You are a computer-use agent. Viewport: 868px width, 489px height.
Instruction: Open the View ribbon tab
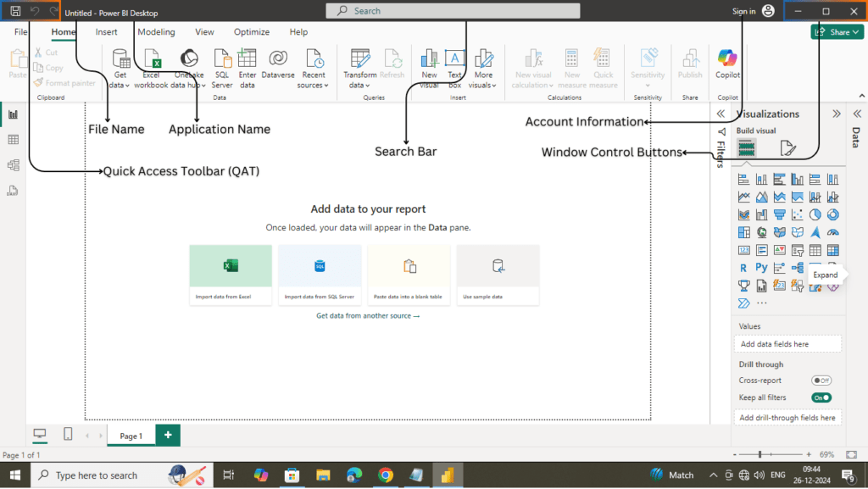[204, 32]
